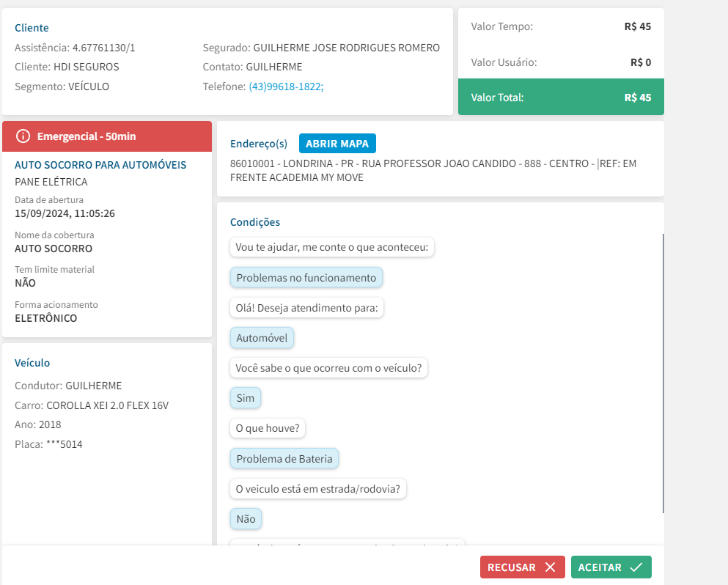Viewport: 728px width, 585px height.
Task: Click the Valor Tempo R$ 45 amount
Action: coord(637,26)
